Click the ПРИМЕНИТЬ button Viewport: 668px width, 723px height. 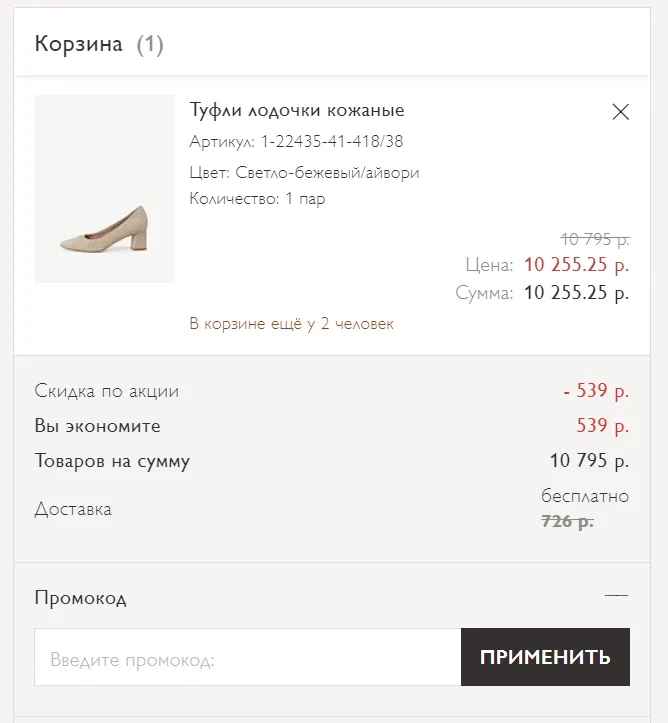[545, 657]
